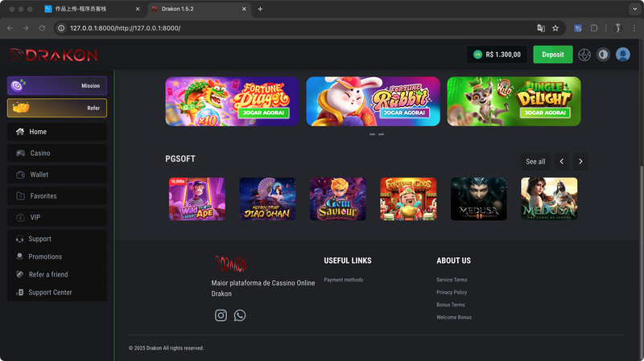Open Support Center in sidebar

(57, 292)
